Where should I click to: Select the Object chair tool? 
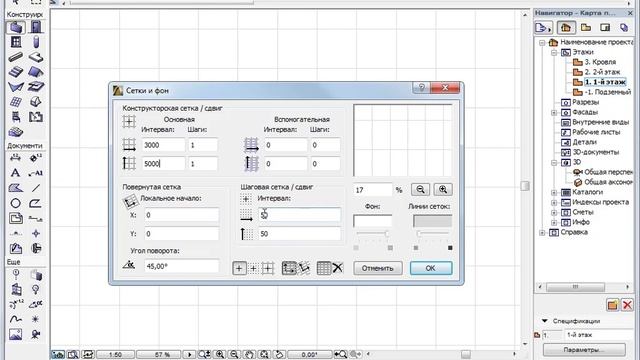click(16, 117)
